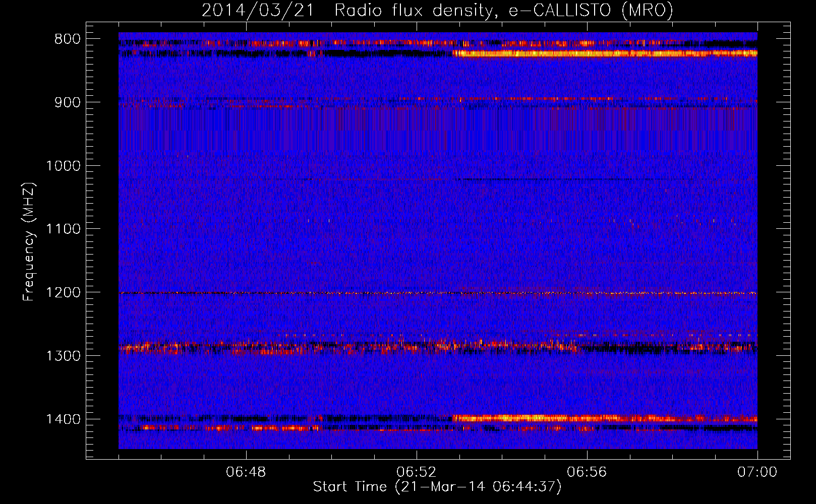Click the 1100 frequency tick label
This screenshot has width=816, height=504.
pos(63,229)
